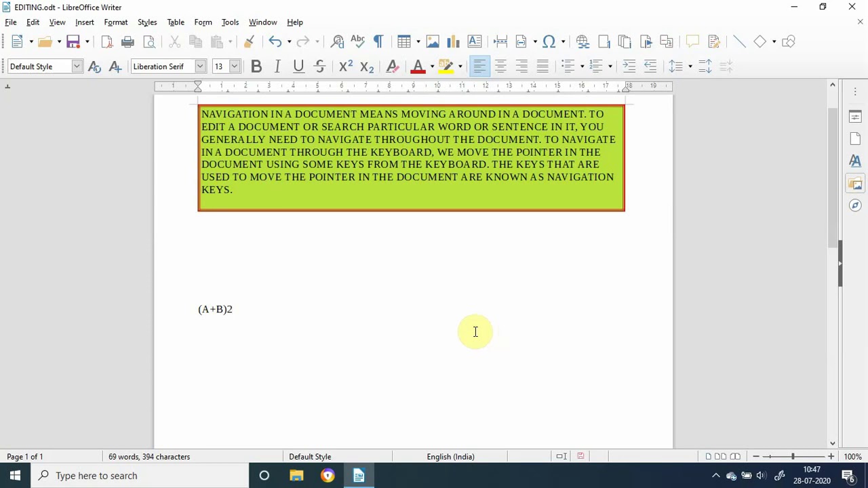Toggle Italic formatting
The height and width of the screenshot is (488, 868).
tap(277, 66)
